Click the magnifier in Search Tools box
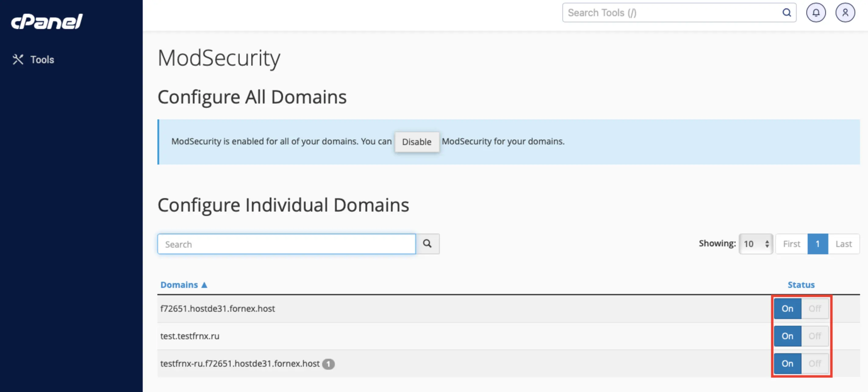The width and height of the screenshot is (868, 392). pyautogui.click(x=787, y=13)
